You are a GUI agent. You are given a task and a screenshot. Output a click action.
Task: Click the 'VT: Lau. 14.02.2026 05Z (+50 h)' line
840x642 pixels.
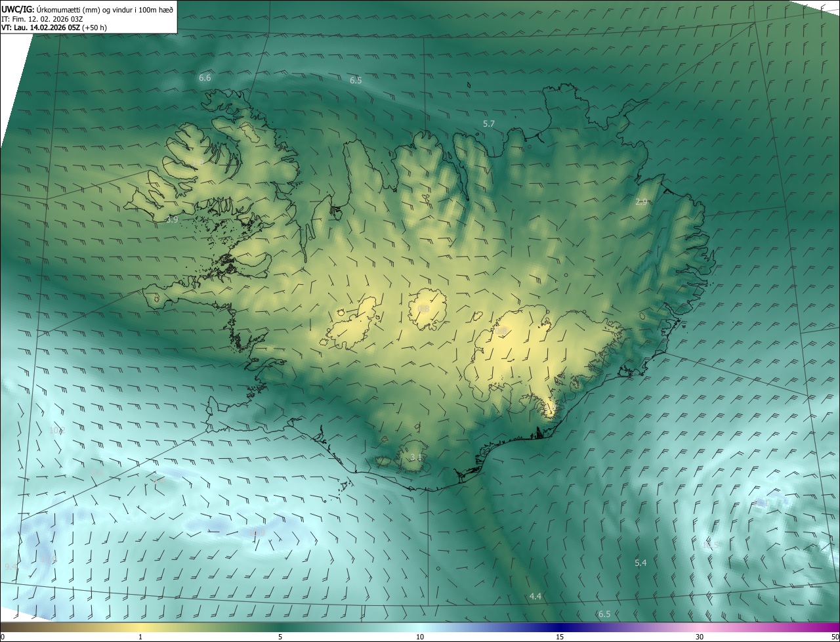click(54, 28)
